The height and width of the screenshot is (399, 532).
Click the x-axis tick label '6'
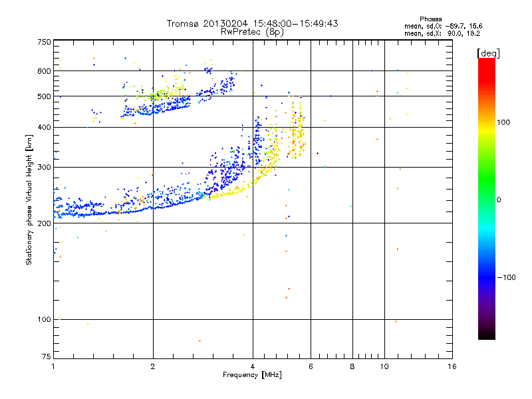311,366
